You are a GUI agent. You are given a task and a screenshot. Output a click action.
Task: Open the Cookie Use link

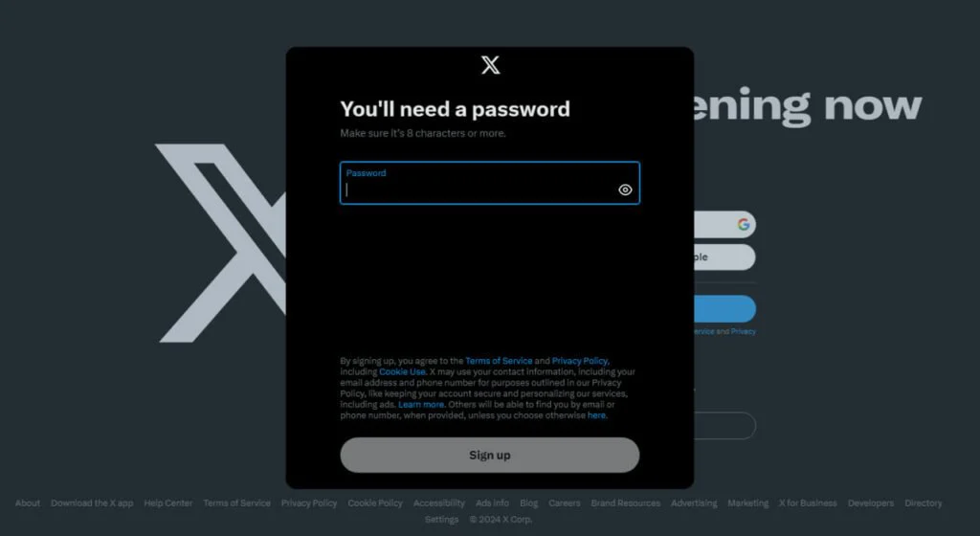[x=402, y=371]
